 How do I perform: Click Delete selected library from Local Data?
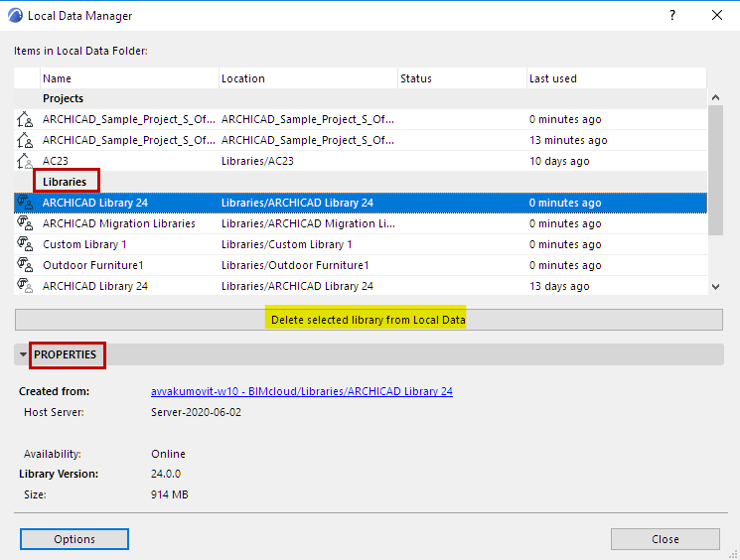click(369, 320)
